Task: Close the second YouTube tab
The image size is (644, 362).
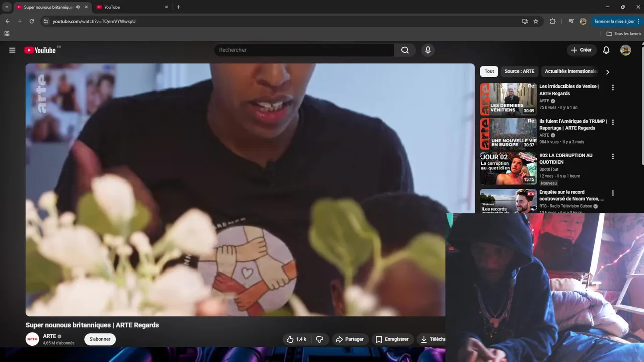Action: coord(166,7)
